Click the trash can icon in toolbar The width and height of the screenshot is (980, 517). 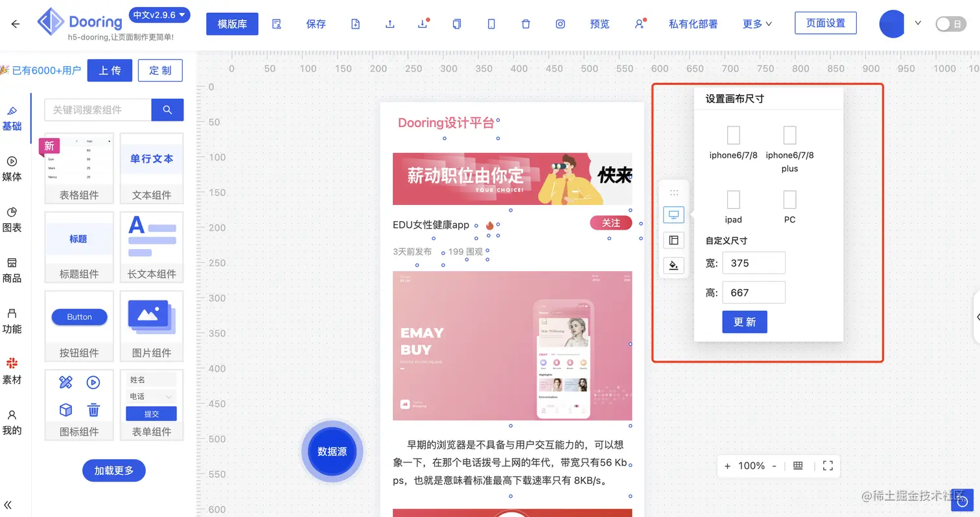[x=526, y=24]
